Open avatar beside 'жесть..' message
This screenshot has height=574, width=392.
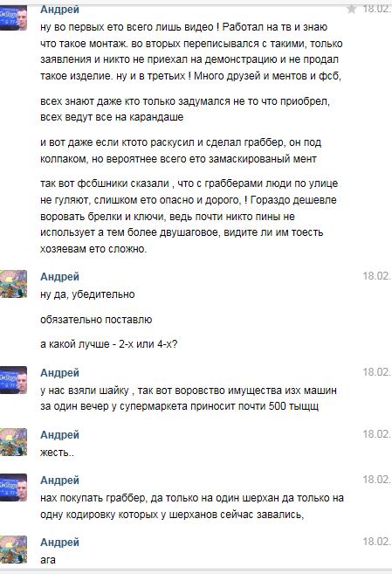(x=13, y=442)
